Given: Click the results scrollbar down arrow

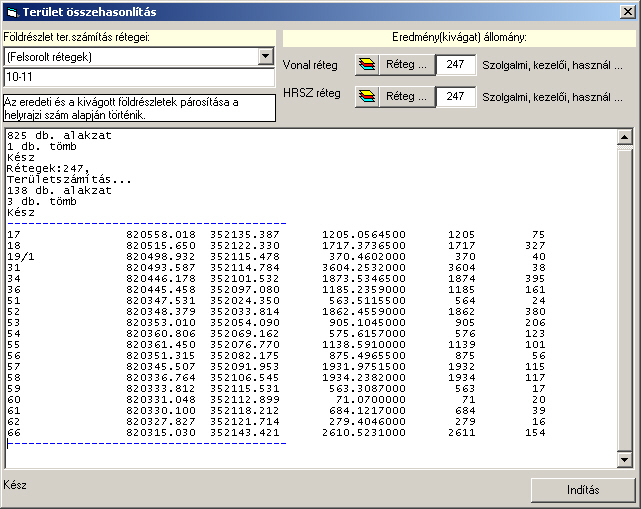Looking at the screenshot, I should coord(625,460).
